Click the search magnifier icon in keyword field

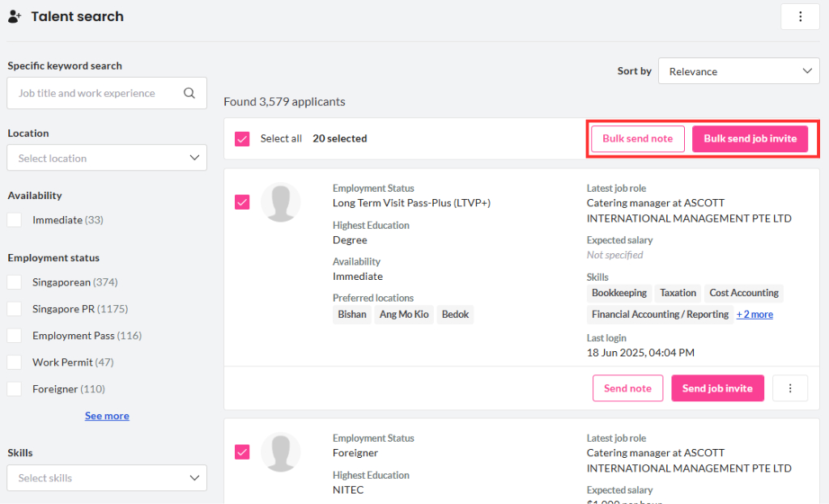tap(189, 93)
